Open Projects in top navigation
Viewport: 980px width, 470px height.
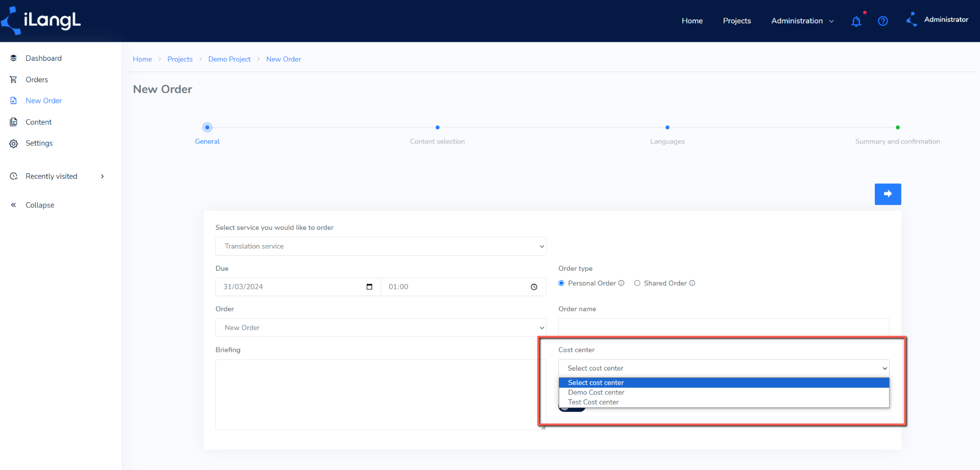(736, 21)
